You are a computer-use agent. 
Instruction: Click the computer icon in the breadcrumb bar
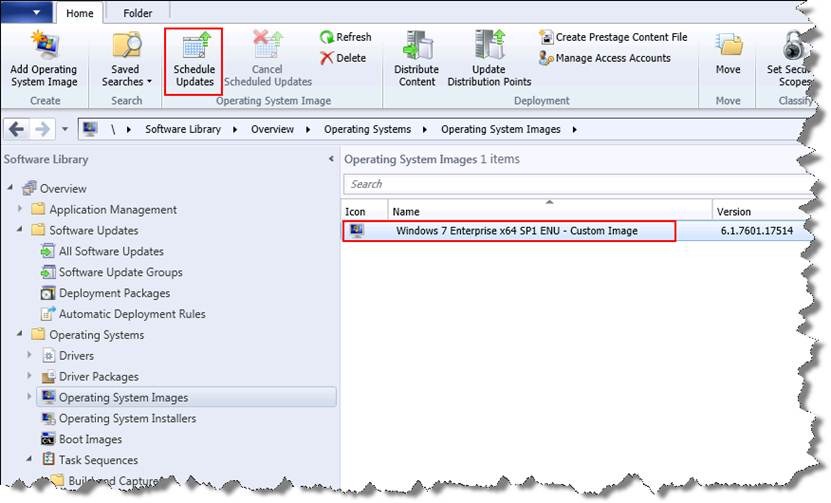(90, 129)
